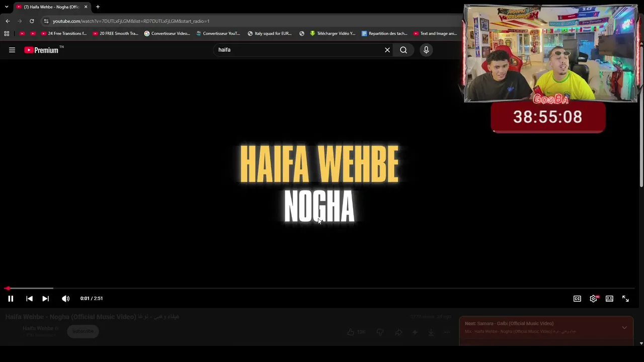Download the Nogha video

[x=431, y=332]
